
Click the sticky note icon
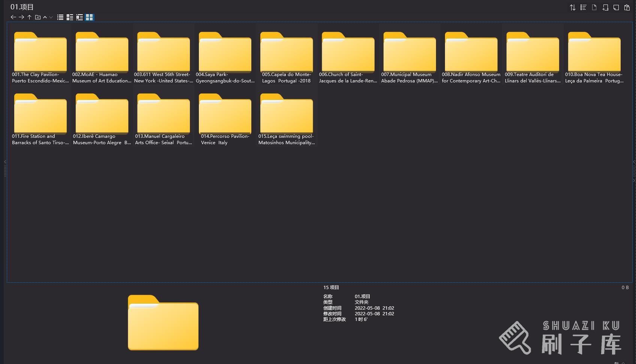[616, 7]
